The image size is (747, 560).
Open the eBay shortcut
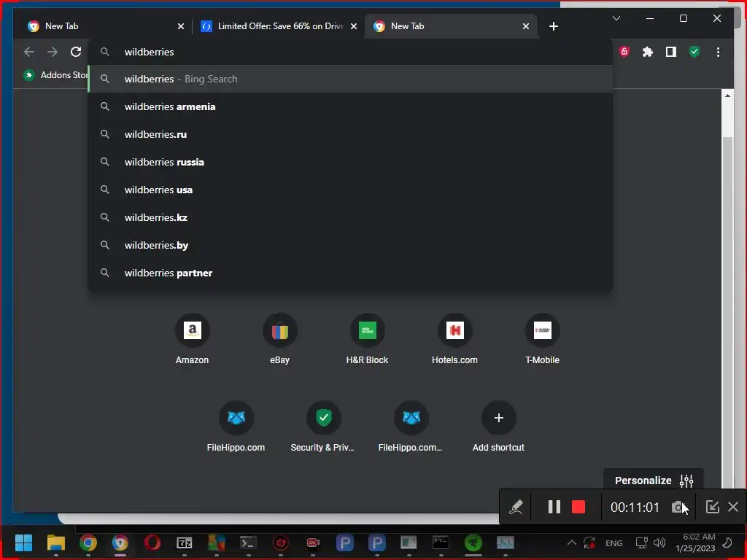(279, 339)
